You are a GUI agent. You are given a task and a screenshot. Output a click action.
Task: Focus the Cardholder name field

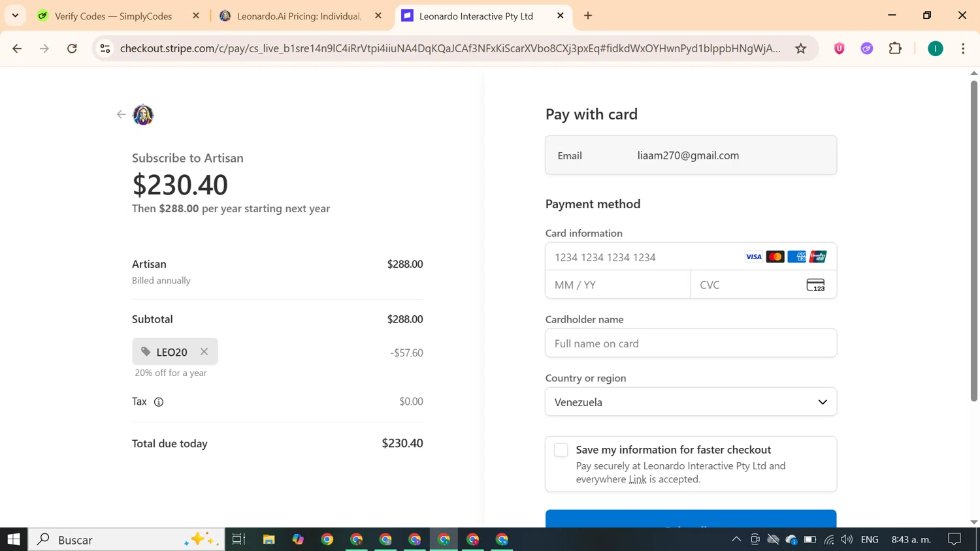pos(691,343)
